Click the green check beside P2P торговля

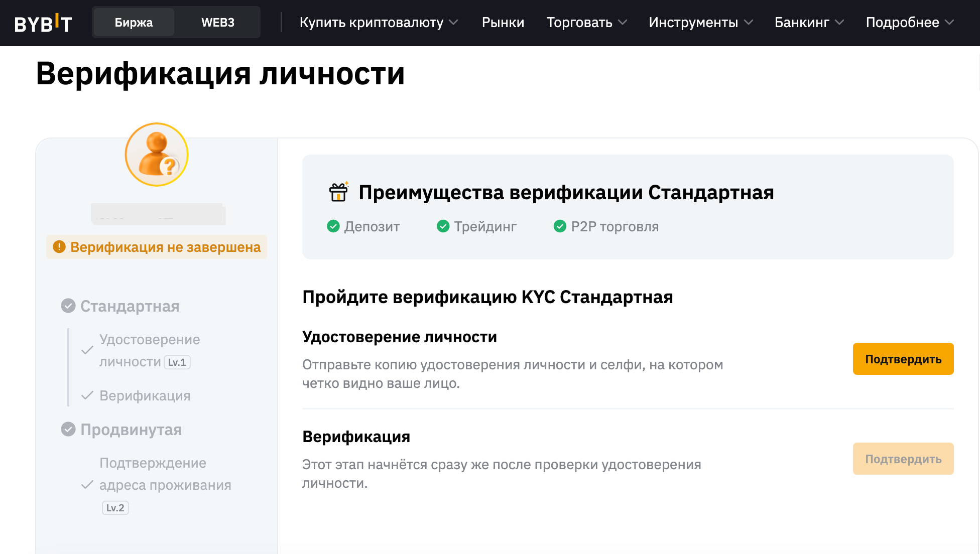pos(560,226)
